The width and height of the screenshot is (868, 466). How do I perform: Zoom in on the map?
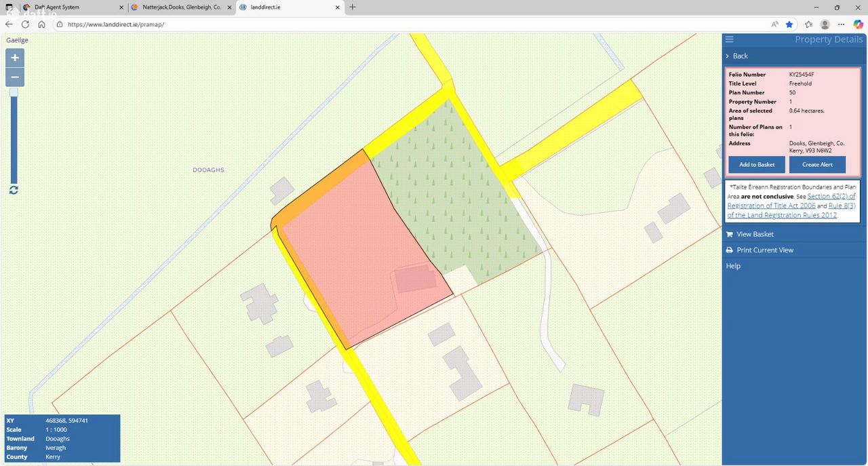[x=14, y=58]
